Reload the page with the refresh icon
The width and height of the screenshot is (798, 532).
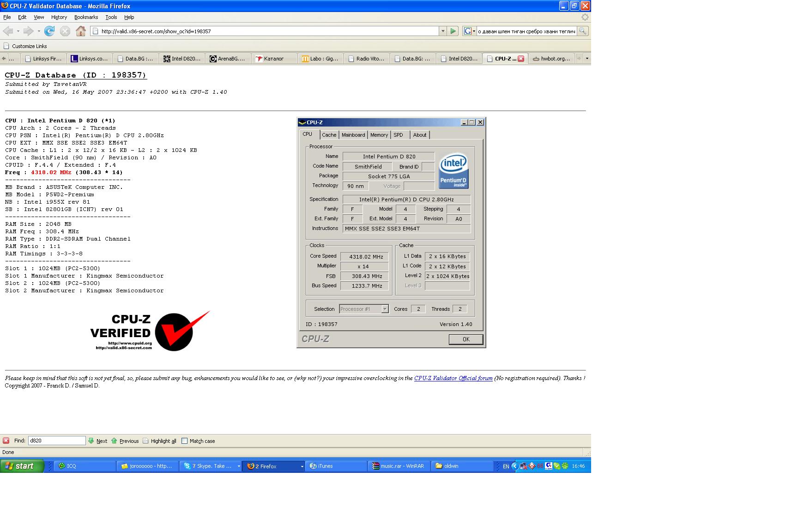[49, 31]
